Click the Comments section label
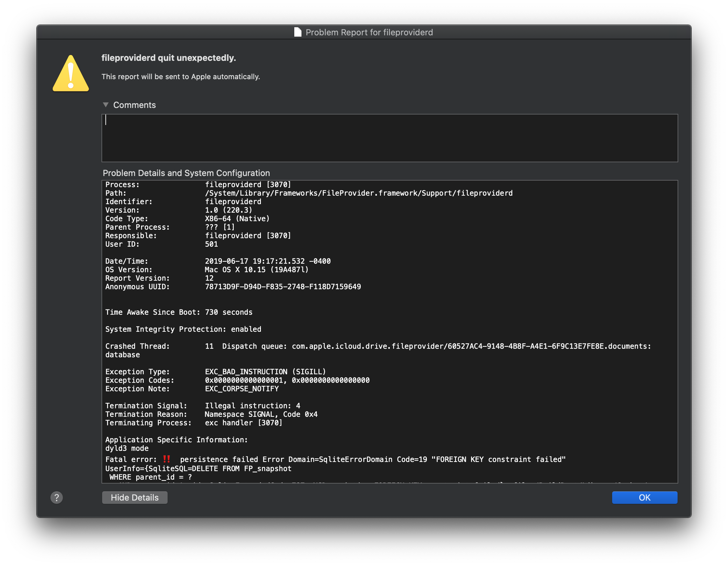 click(x=134, y=105)
